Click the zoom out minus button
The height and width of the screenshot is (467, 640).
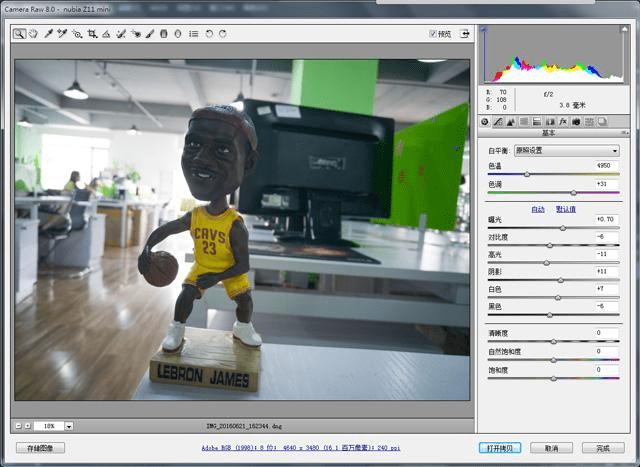(18, 426)
